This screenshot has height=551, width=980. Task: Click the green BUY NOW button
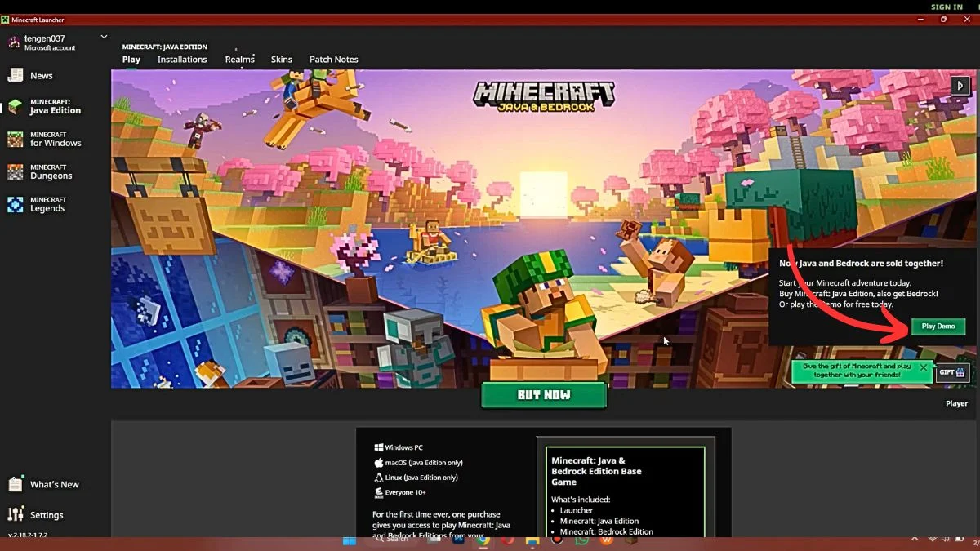point(544,395)
